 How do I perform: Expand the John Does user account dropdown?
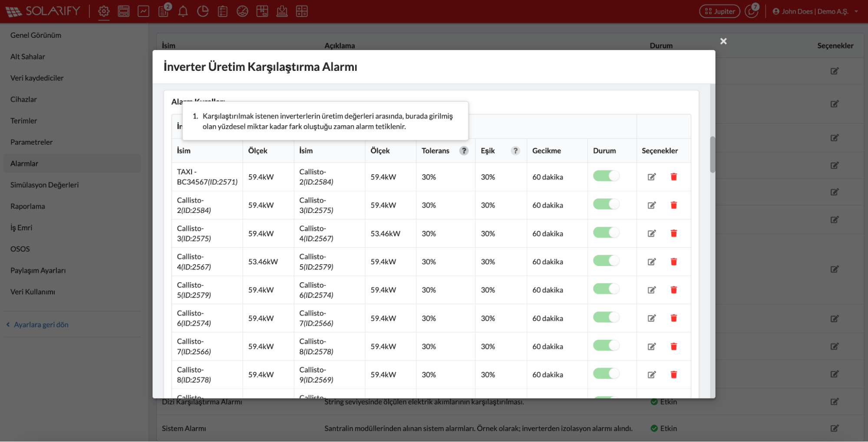click(815, 11)
